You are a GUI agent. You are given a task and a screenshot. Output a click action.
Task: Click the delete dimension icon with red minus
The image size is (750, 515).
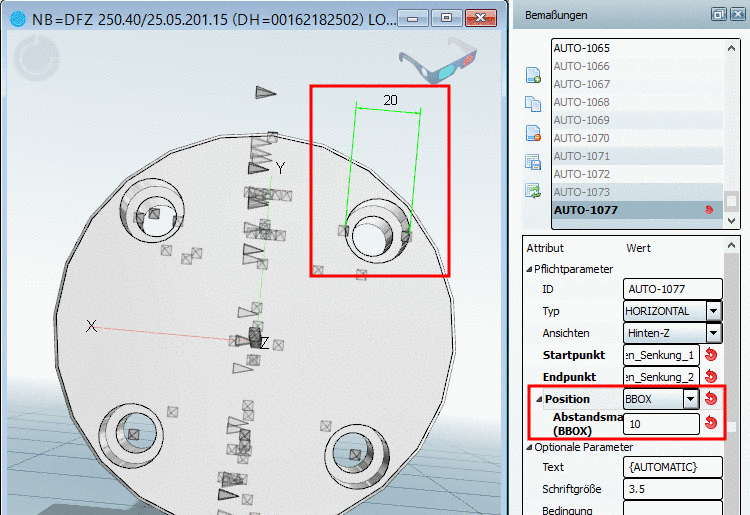tap(533, 133)
